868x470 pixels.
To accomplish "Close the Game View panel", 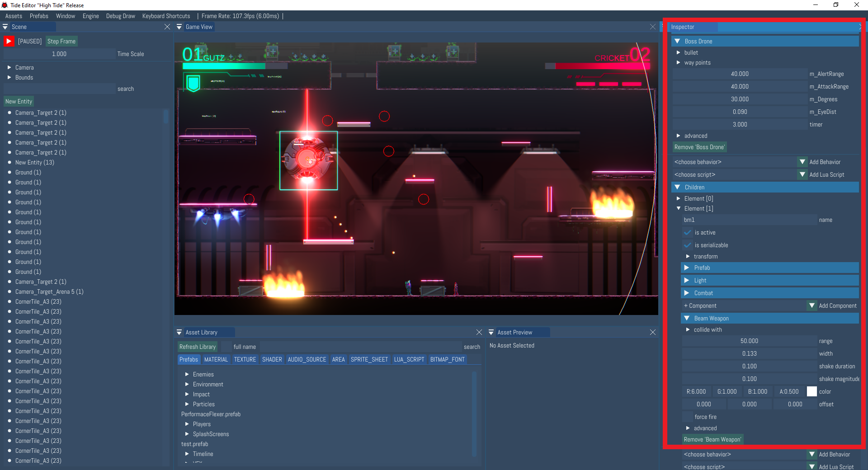I will tap(653, 27).
